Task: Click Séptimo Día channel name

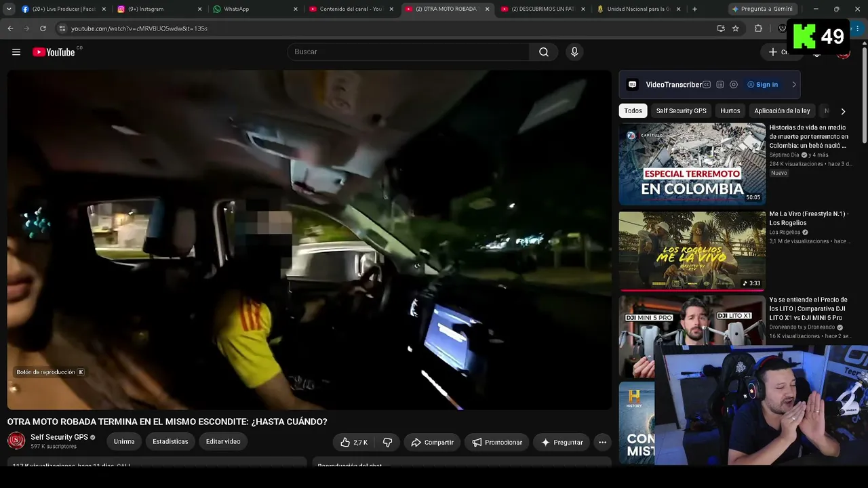Action: pos(784,155)
